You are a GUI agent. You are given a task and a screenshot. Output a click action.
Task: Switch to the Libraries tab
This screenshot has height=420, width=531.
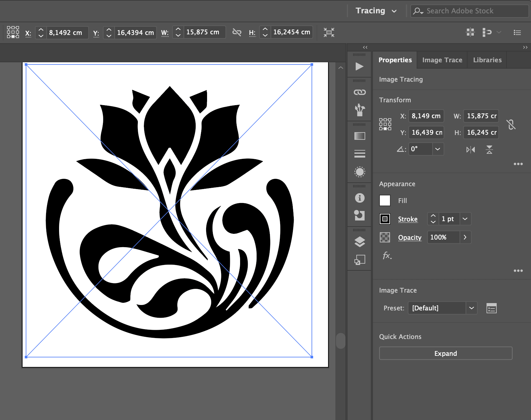pyautogui.click(x=487, y=60)
